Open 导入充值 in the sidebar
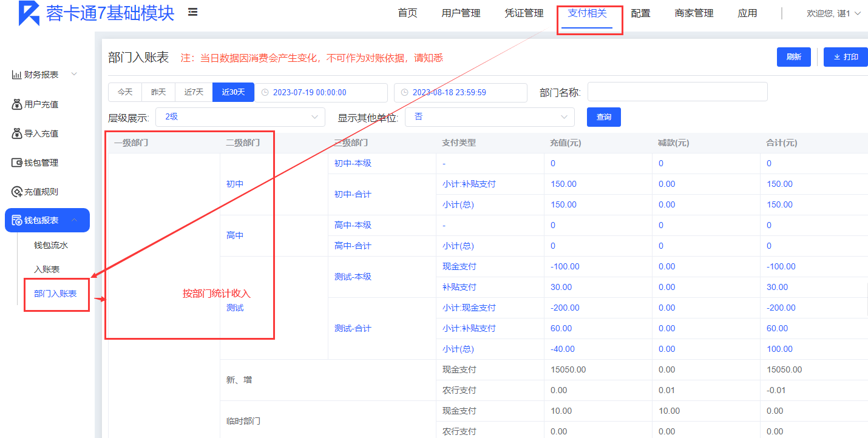The height and width of the screenshot is (438, 868). click(41, 133)
